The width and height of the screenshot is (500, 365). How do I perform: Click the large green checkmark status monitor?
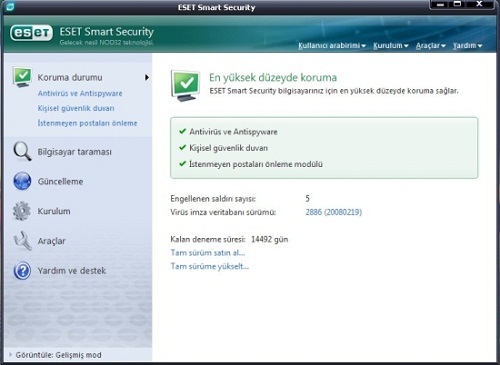click(x=186, y=85)
